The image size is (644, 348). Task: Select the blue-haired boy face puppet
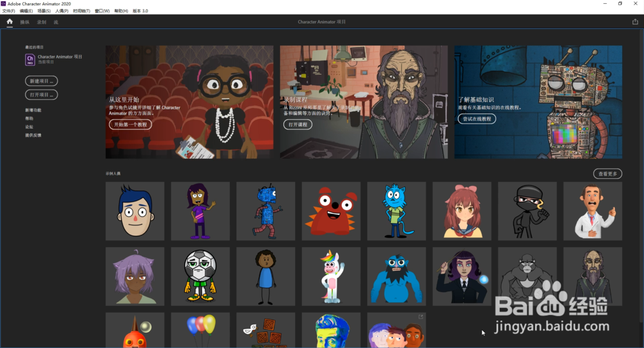135,211
